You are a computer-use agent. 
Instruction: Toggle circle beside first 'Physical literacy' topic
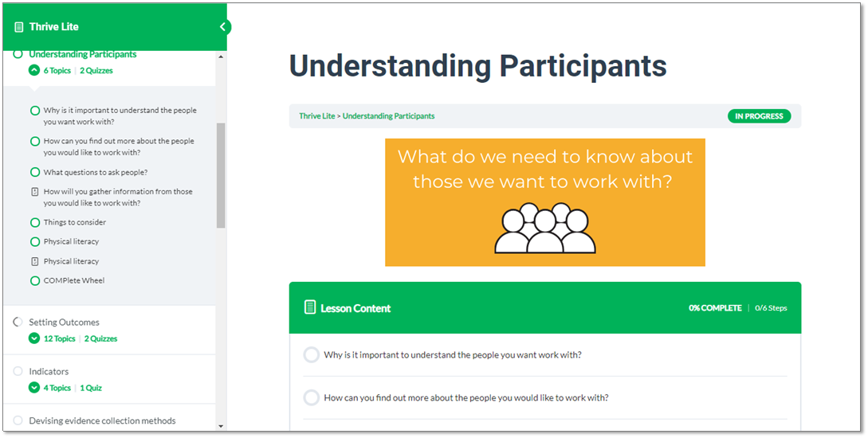point(35,241)
